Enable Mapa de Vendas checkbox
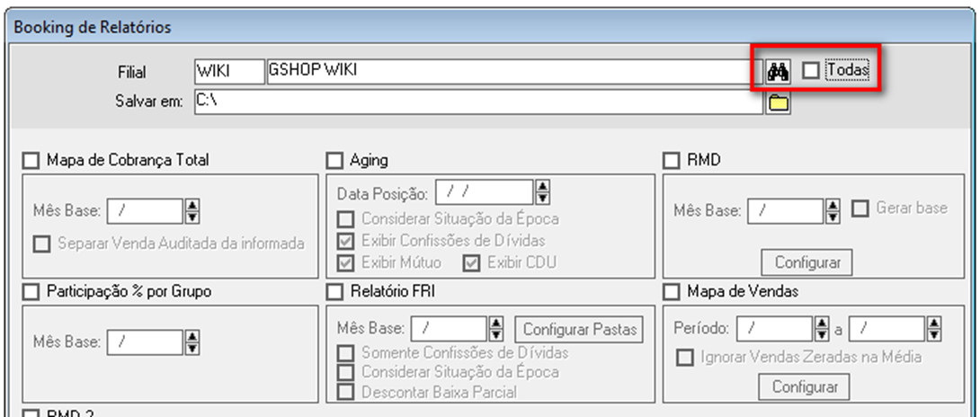 [672, 292]
